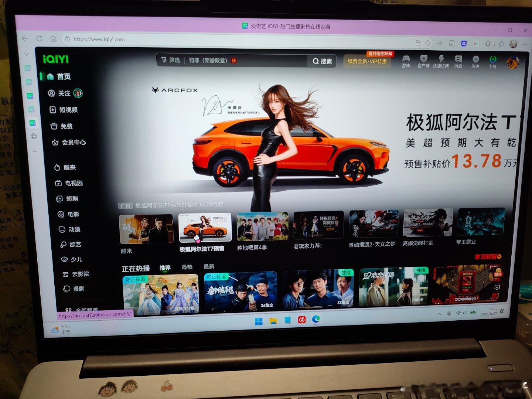This screenshot has height=399, width=532.
Task: Switch to the 推荐 tab
Action: coord(165,268)
